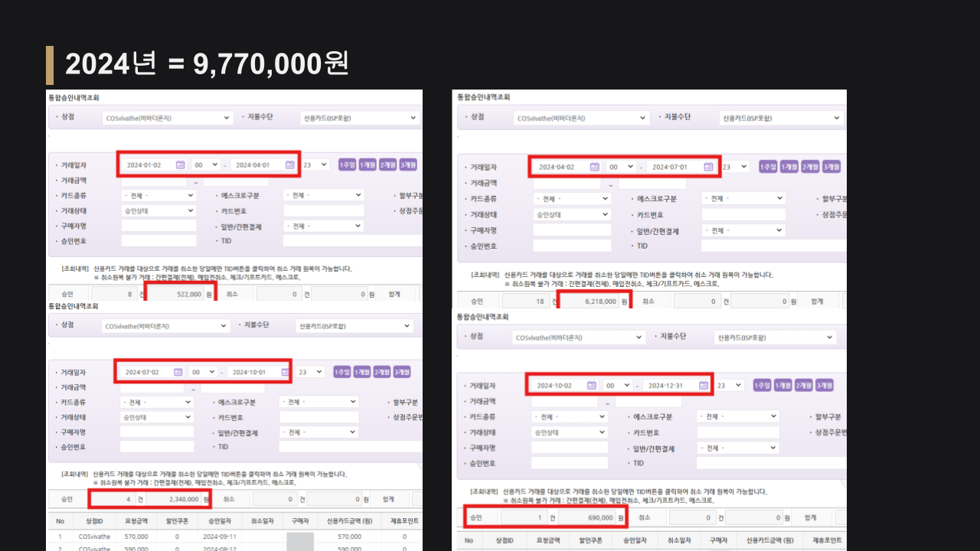Click 2개월 button in the 2024-01-02 panel

pos(387,165)
